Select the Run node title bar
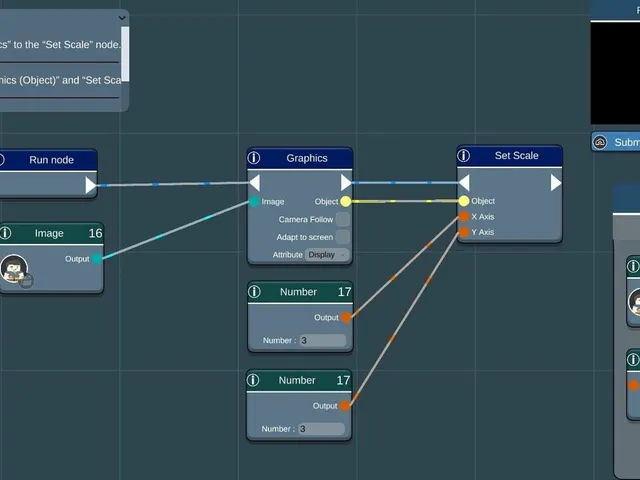Image resolution: width=640 pixels, height=480 pixels. point(48,160)
